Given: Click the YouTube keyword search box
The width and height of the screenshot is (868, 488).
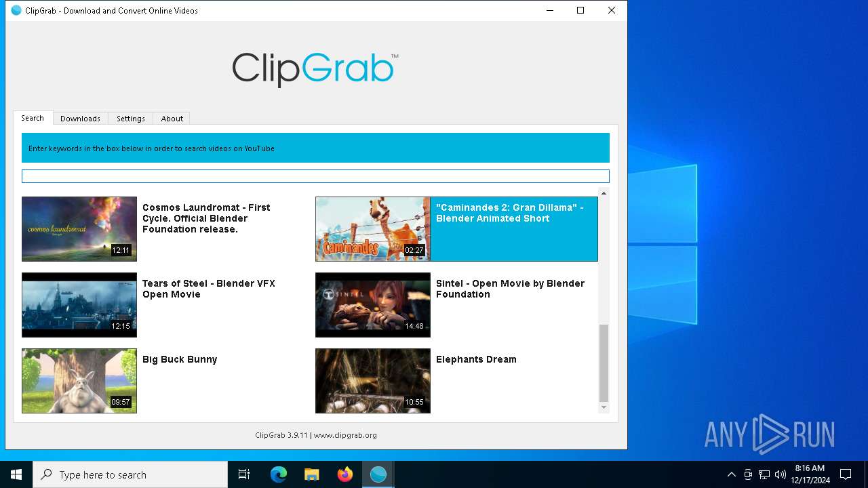Looking at the screenshot, I should [x=315, y=176].
